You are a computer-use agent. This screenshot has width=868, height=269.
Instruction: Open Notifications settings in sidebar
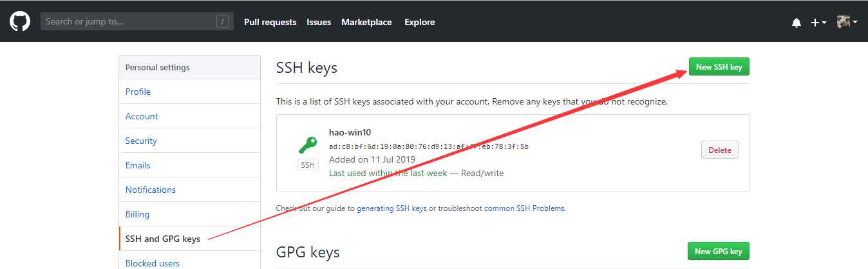click(x=150, y=190)
